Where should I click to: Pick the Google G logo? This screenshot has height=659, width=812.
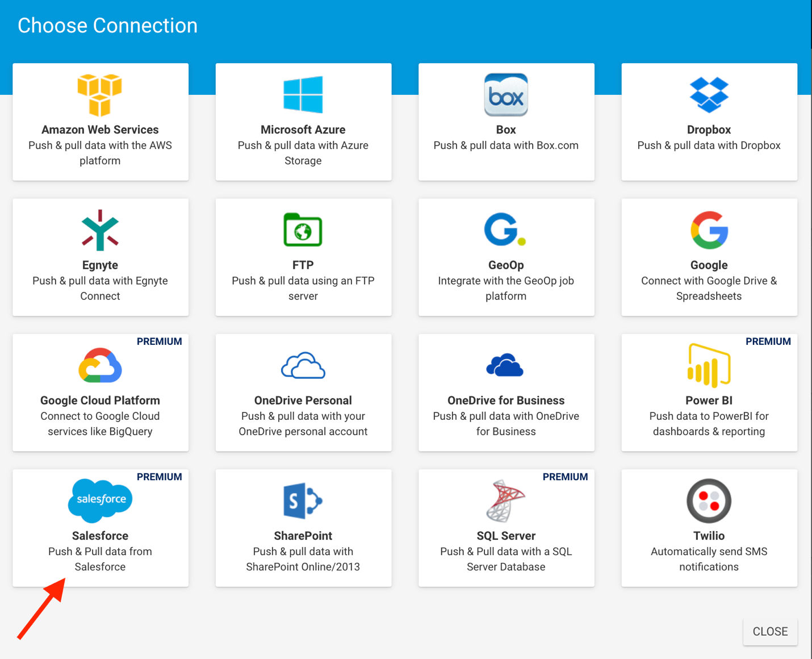[709, 230]
